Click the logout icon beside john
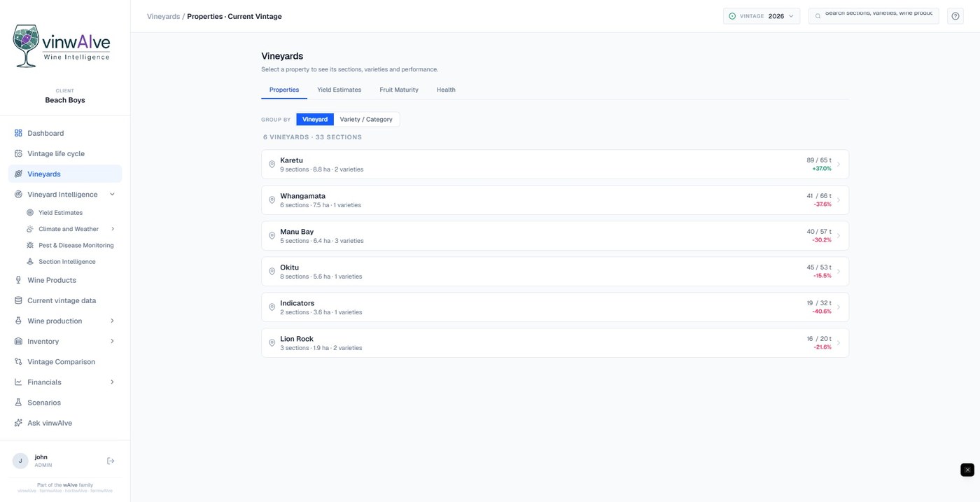Screen dimensions: 980x502 click(111, 461)
